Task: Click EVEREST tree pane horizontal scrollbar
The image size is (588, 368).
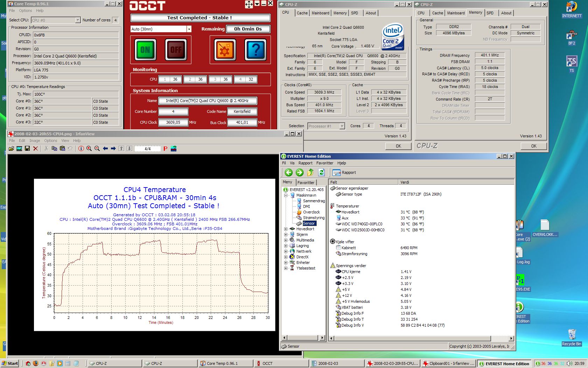Action: pos(303,338)
